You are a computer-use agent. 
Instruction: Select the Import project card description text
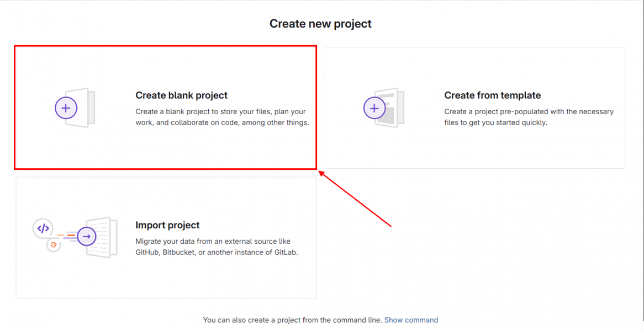point(217,247)
